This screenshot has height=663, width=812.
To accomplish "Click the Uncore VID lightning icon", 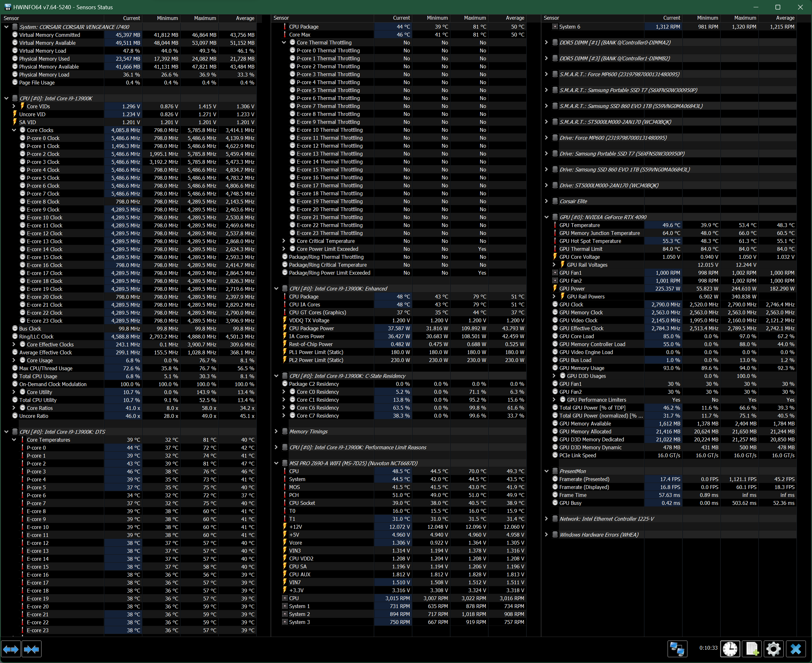I will point(15,114).
